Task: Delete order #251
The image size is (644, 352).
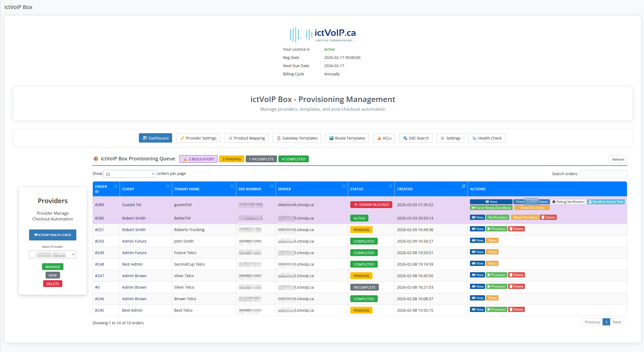Action: 516,229
